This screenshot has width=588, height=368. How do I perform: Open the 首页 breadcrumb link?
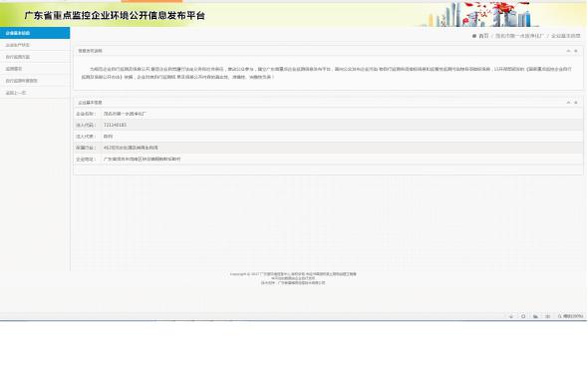tap(483, 36)
